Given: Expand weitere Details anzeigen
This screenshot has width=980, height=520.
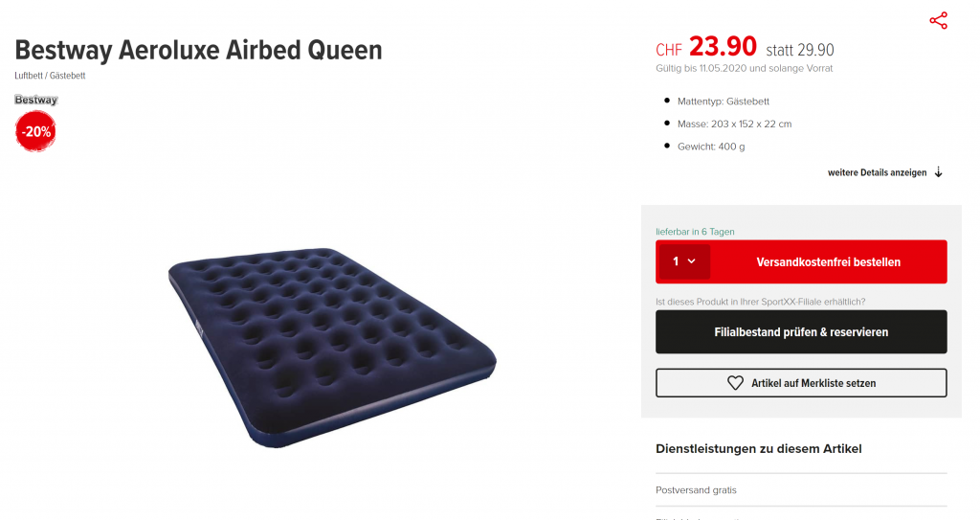Looking at the screenshot, I should pyautogui.click(x=877, y=172).
